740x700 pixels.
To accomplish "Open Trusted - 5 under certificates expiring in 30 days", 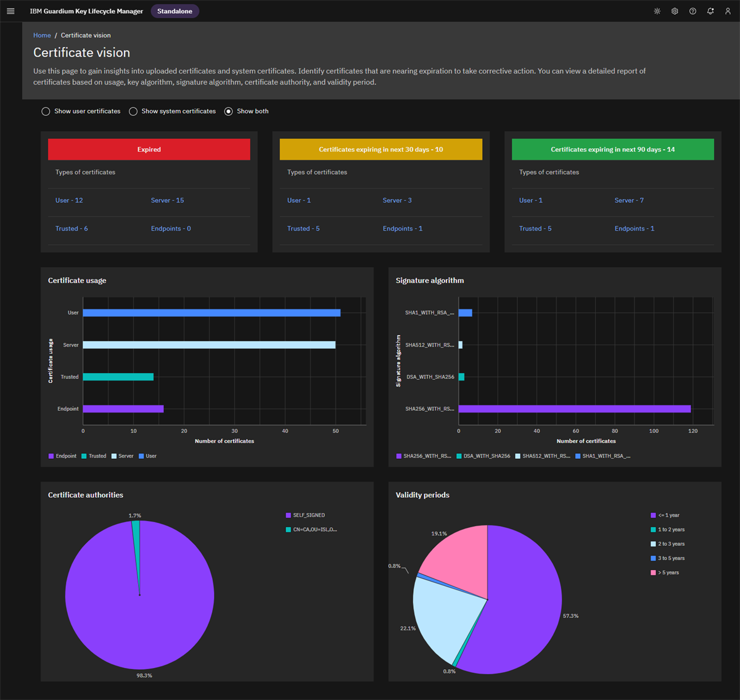I will [x=303, y=228].
